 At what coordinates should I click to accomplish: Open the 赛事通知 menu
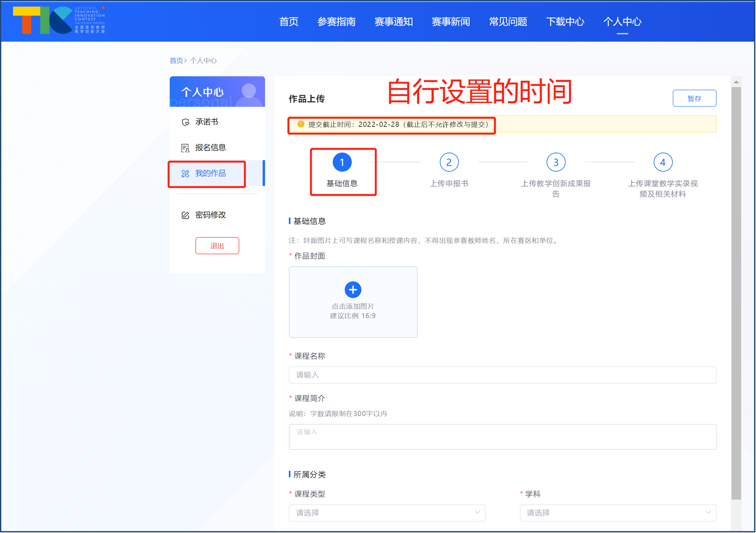[394, 22]
